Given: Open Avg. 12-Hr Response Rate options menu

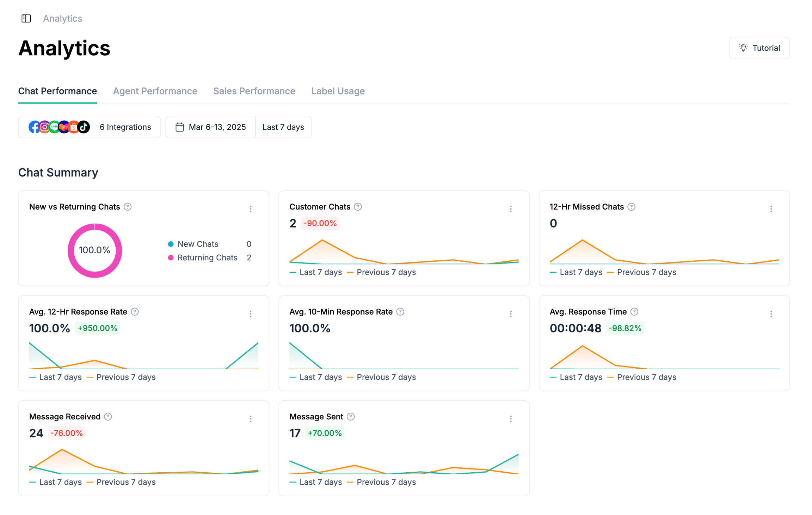Looking at the screenshot, I should pos(251,314).
